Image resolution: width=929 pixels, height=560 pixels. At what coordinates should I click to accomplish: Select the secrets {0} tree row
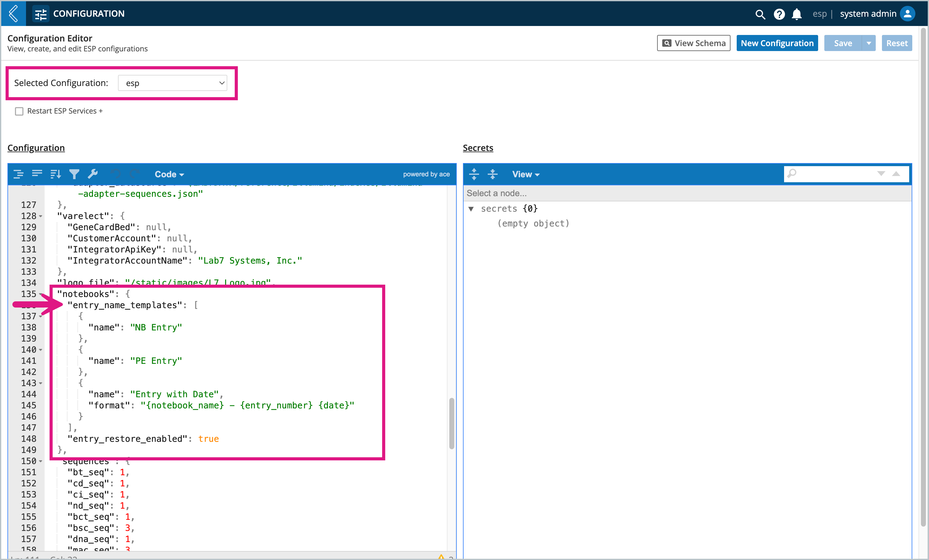coord(509,209)
